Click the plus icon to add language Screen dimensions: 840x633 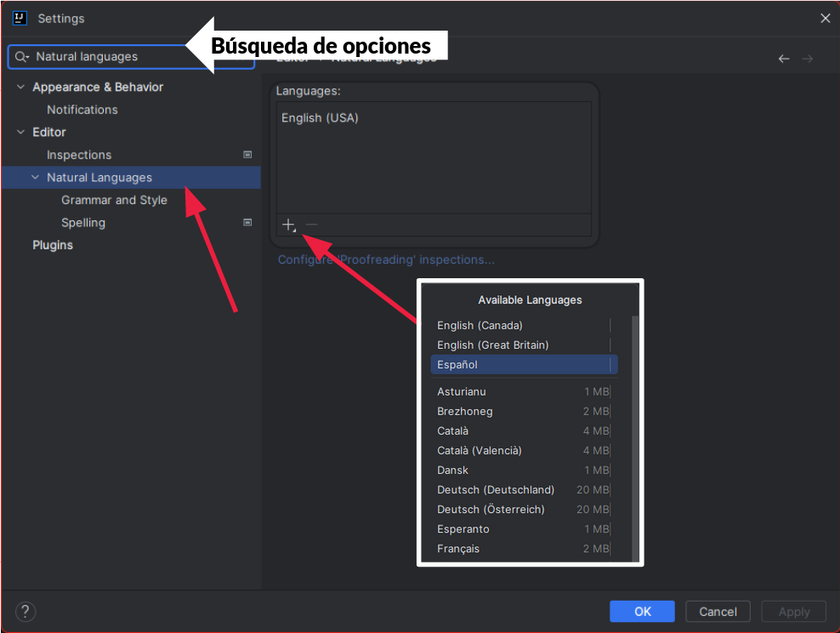(x=288, y=225)
